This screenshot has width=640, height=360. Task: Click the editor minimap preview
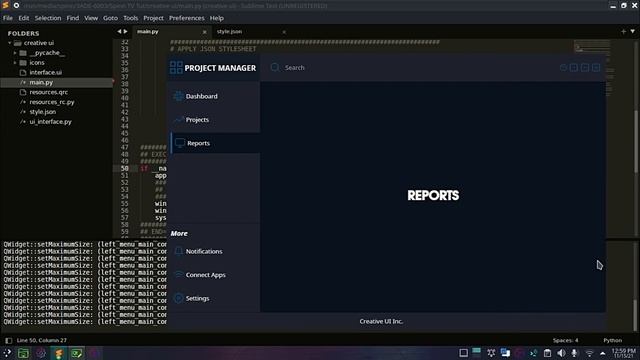click(x=591, y=47)
